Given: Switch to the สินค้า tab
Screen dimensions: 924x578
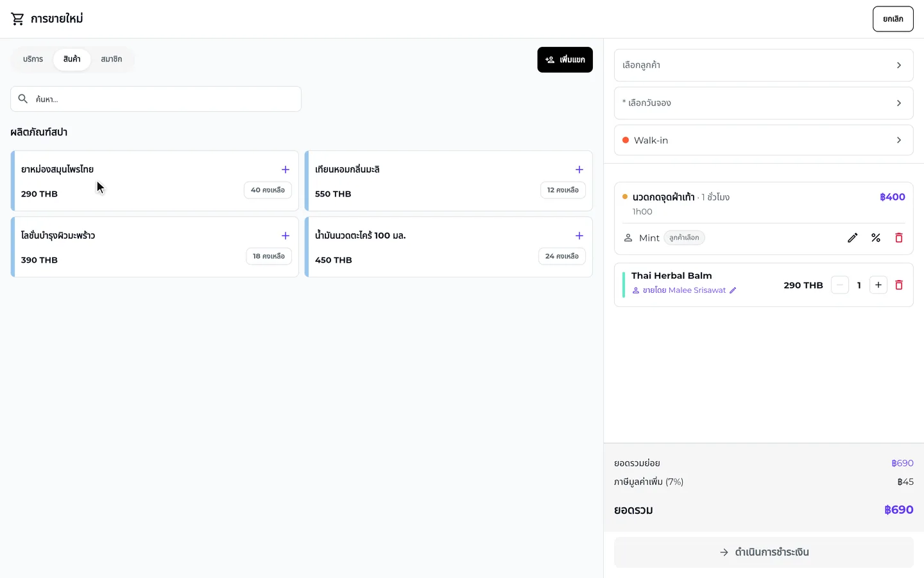Looking at the screenshot, I should point(72,59).
